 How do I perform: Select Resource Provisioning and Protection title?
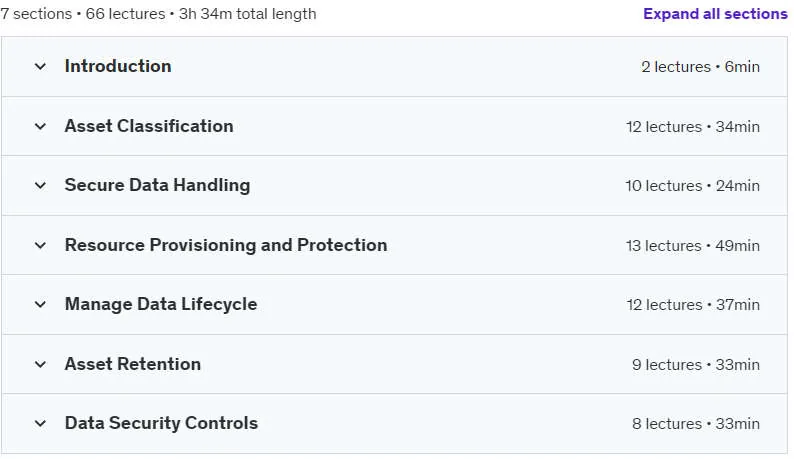pyautogui.click(x=226, y=245)
